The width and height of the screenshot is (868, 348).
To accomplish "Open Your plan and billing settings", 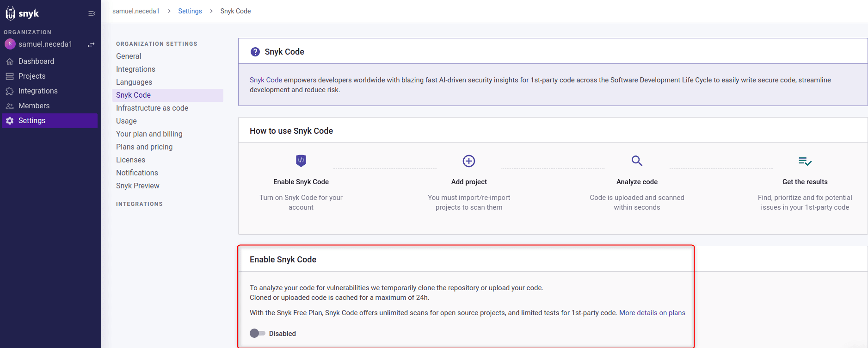I will click(149, 134).
